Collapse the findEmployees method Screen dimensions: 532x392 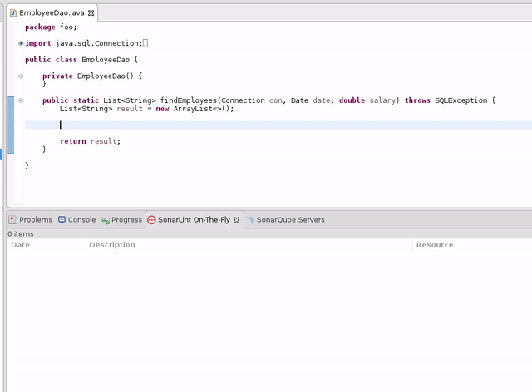pyautogui.click(x=21, y=100)
